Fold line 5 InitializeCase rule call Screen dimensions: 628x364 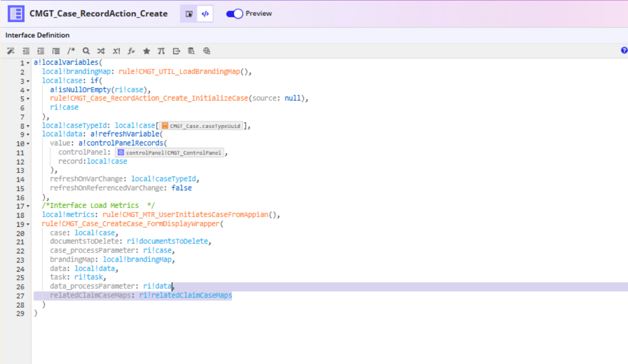tap(28, 99)
